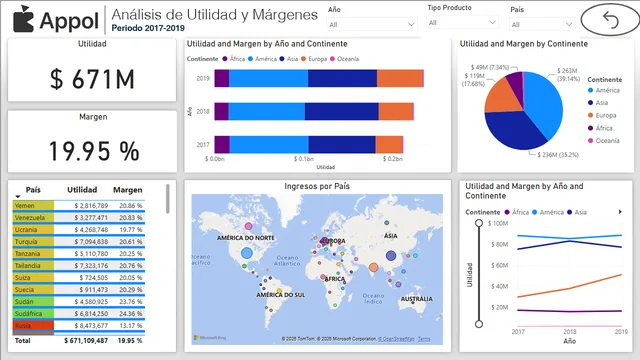The image size is (640, 360).
Task: Select the Sudán table row
Action: click(79, 302)
